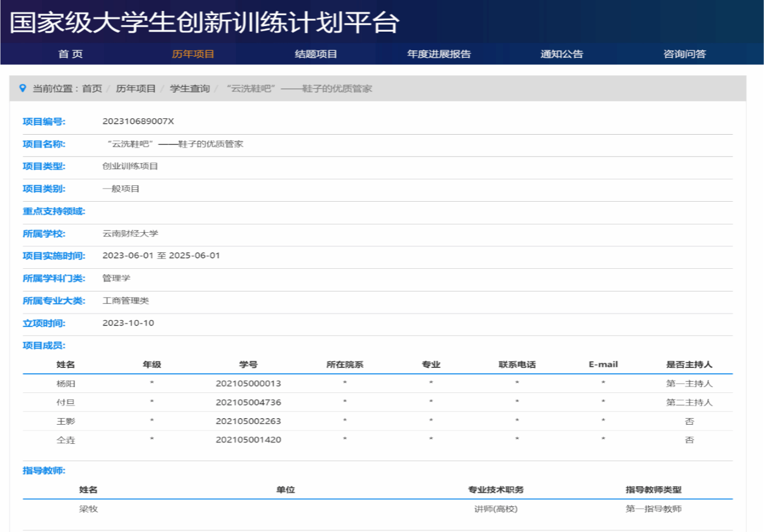Open the 首页 navigation menu item
The height and width of the screenshot is (532, 764).
click(x=70, y=54)
